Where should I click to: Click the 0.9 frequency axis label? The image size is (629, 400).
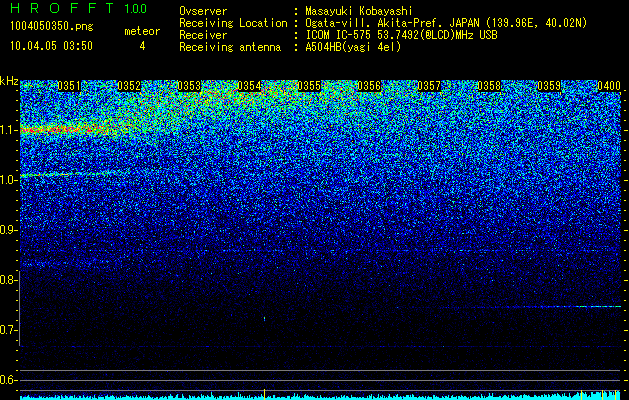click(x=9, y=230)
